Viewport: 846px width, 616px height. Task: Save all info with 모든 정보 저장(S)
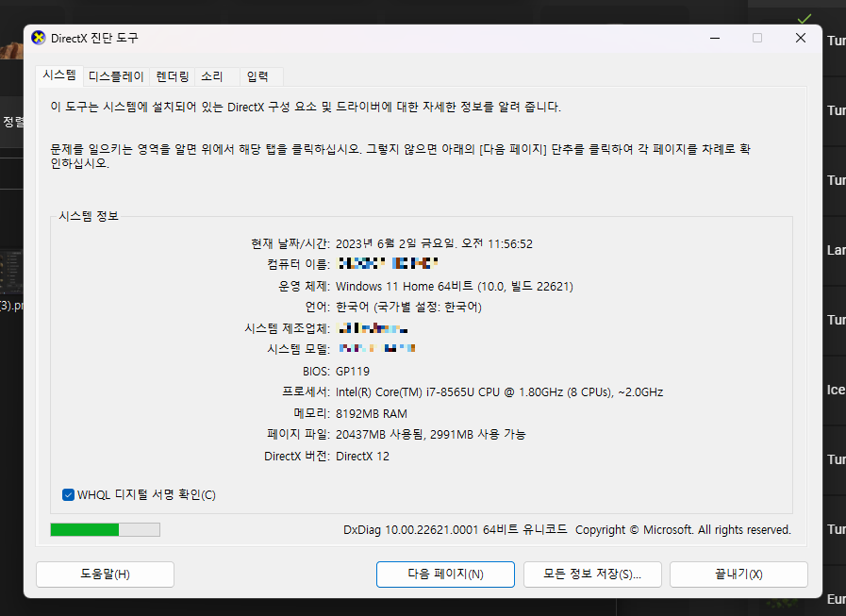[x=592, y=574]
